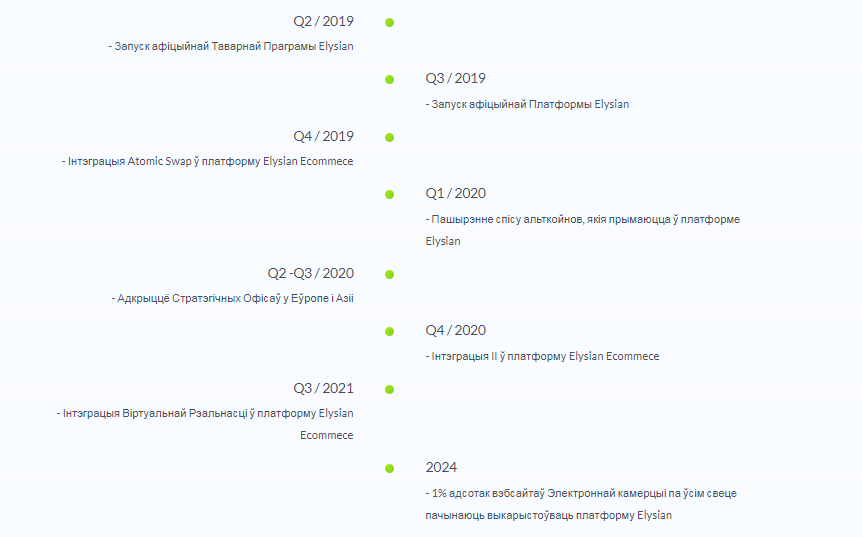This screenshot has height=537, width=862.
Task: Click the Адкрыццё Стратэгічных Офісаў text
Action: [233, 298]
